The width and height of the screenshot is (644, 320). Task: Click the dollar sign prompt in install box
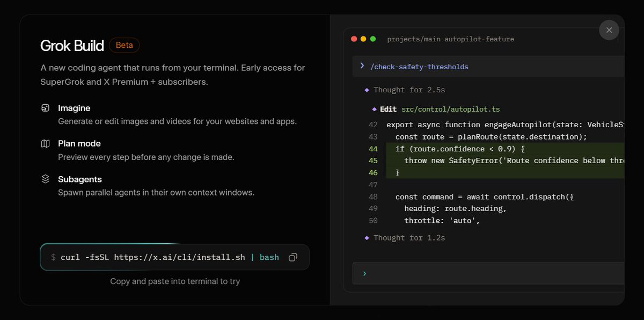(x=53, y=257)
